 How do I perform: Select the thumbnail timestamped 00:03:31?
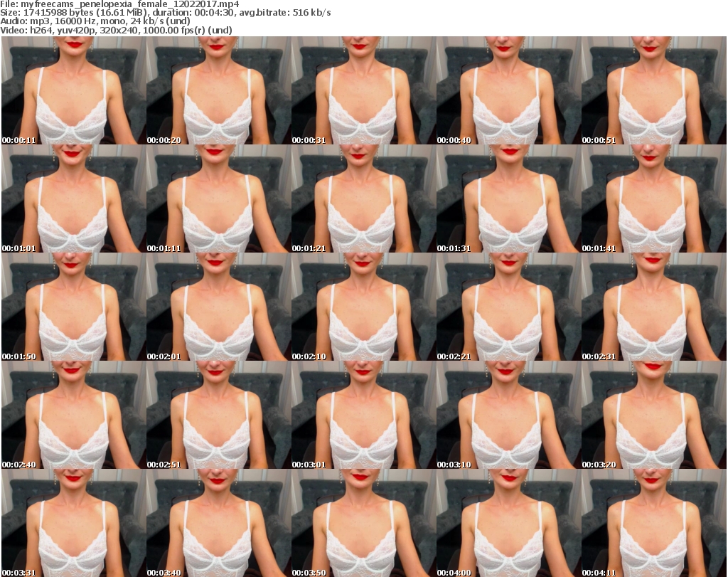(x=74, y=523)
